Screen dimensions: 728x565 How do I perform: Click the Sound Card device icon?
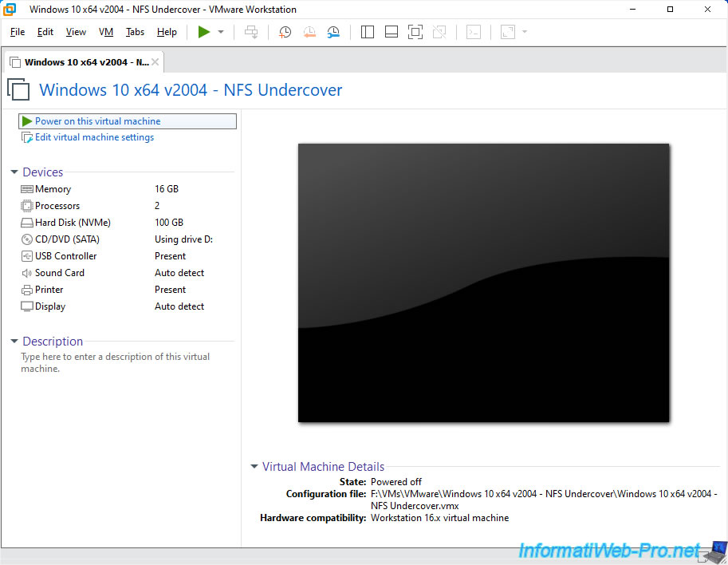click(27, 273)
